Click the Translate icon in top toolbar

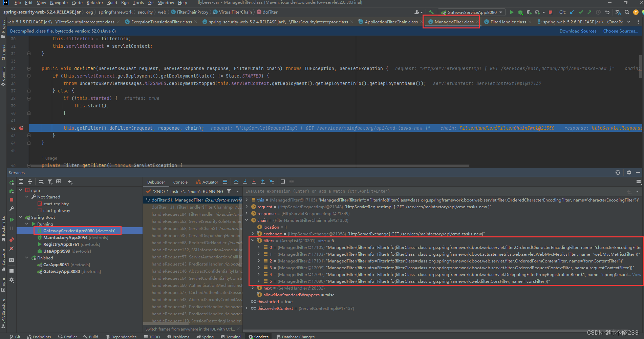click(x=618, y=12)
